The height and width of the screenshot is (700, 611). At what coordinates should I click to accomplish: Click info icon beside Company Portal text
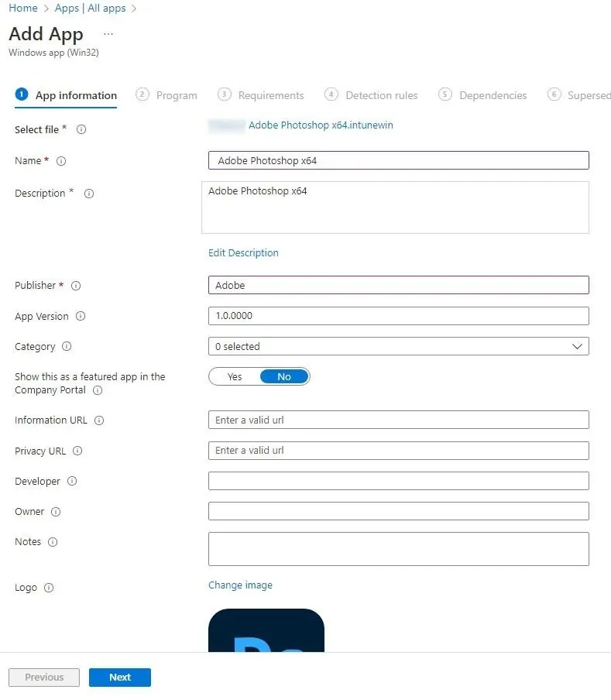point(98,390)
